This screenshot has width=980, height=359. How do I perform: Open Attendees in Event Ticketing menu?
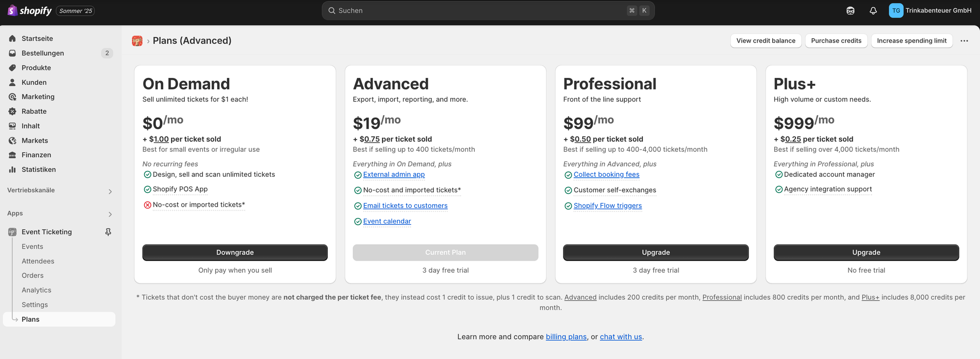click(x=38, y=261)
